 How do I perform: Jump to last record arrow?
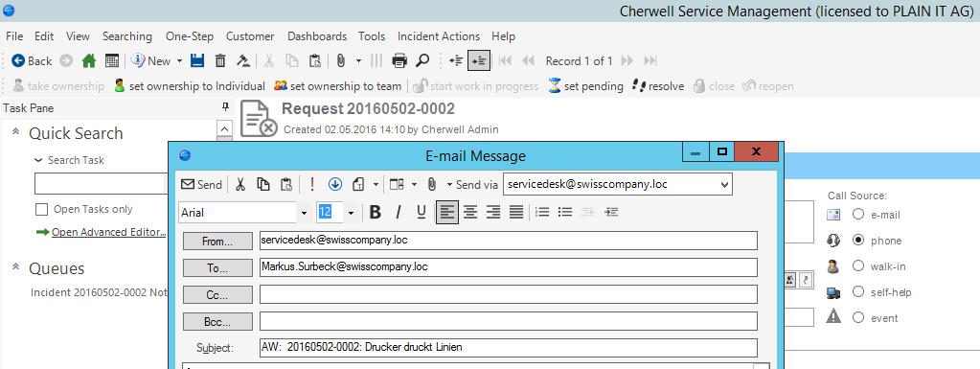[x=650, y=60]
